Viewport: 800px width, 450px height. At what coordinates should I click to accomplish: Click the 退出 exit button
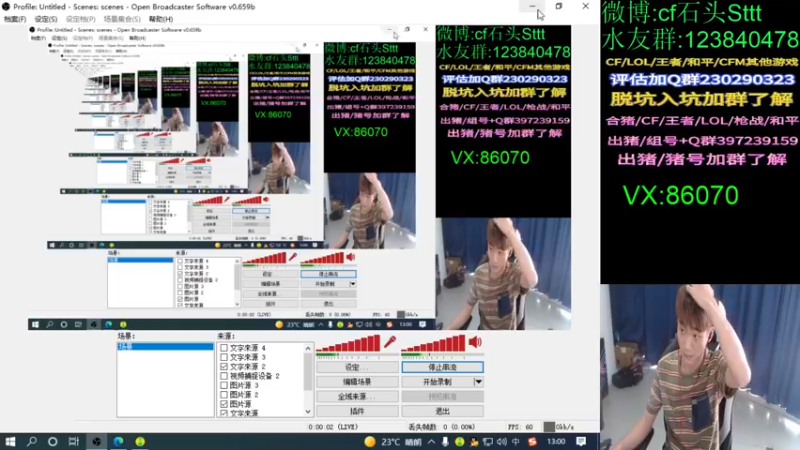442,411
